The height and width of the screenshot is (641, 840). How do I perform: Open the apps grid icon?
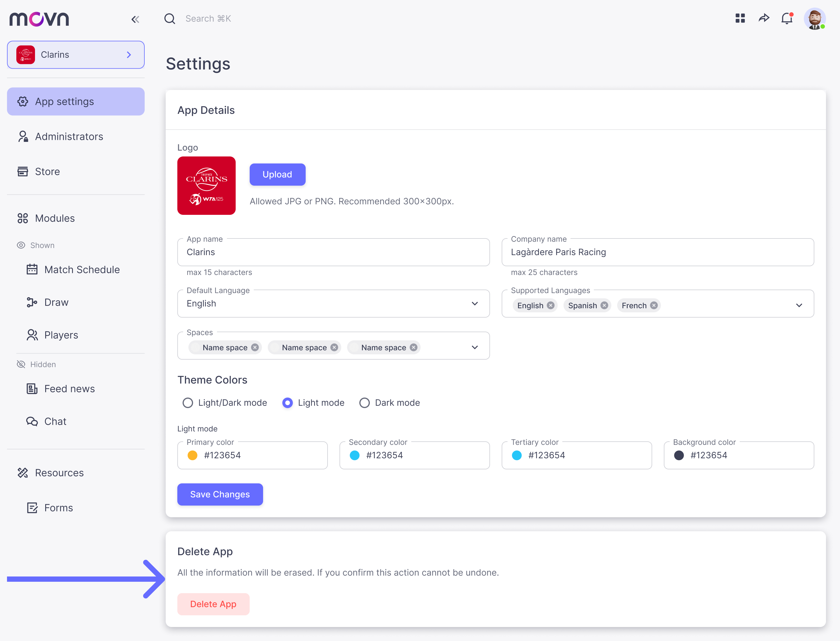pos(740,18)
